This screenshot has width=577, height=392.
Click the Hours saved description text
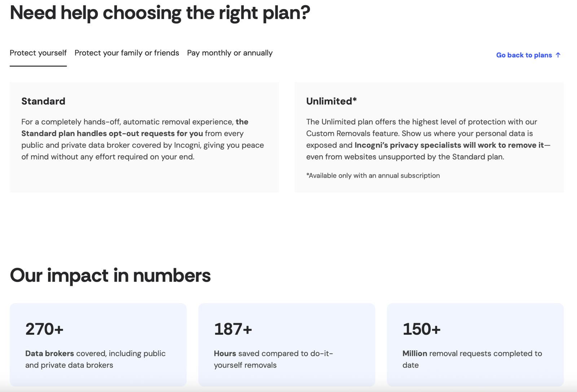point(273,359)
